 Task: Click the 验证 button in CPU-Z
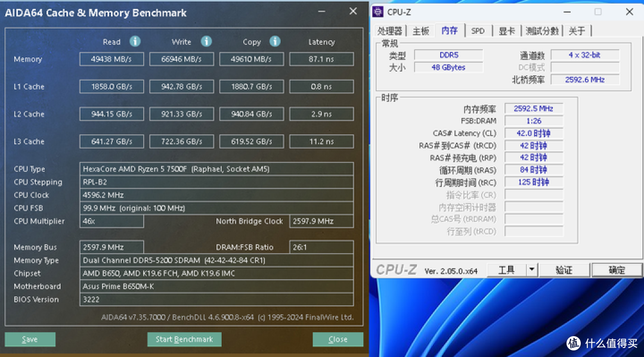coord(564,270)
